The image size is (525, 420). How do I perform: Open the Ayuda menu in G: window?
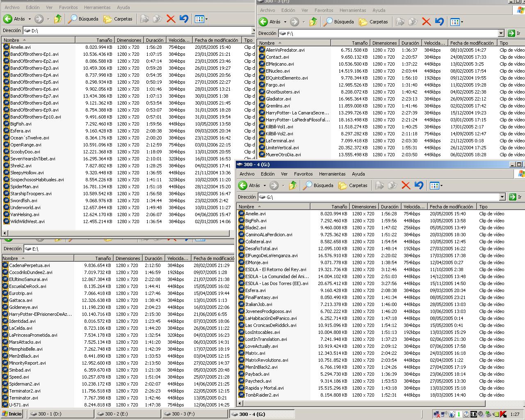coord(358,174)
